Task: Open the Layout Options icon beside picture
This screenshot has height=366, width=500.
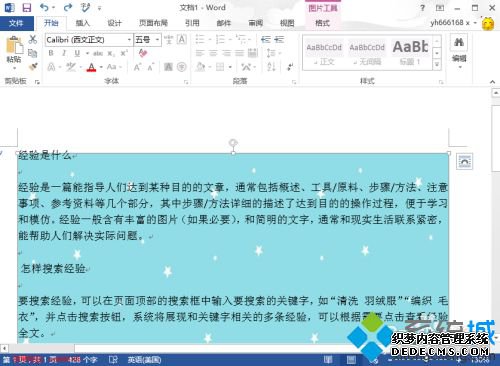Action: coord(465,162)
